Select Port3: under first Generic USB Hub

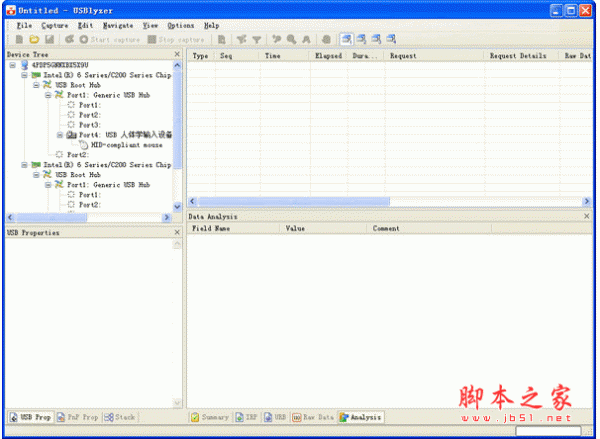click(x=90, y=125)
